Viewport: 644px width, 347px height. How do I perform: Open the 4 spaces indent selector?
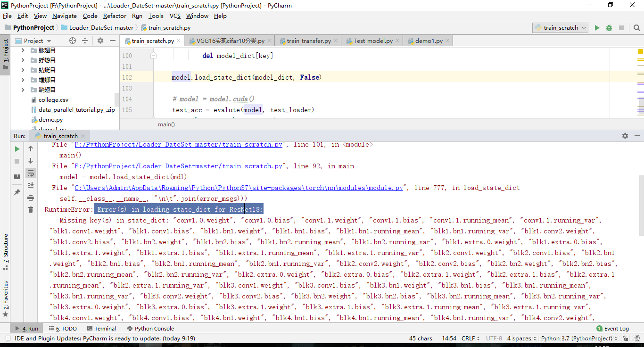click(521, 338)
